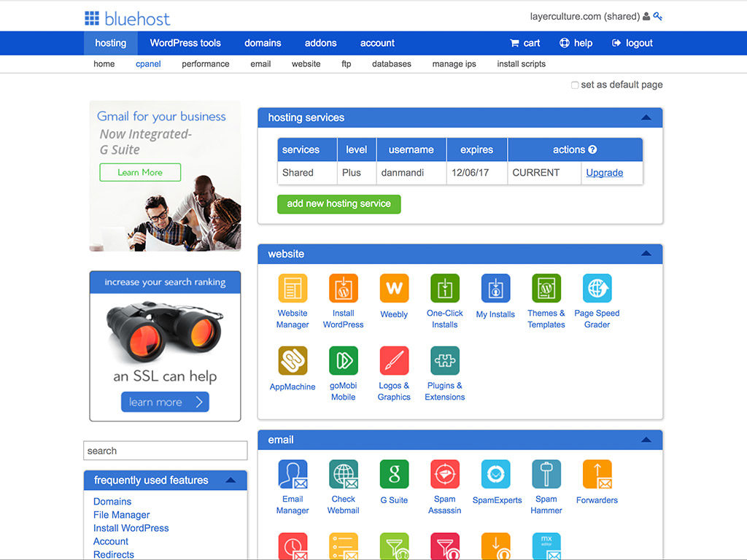Collapse frequently used features panel
747x560 pixels.
pos(231,480)
